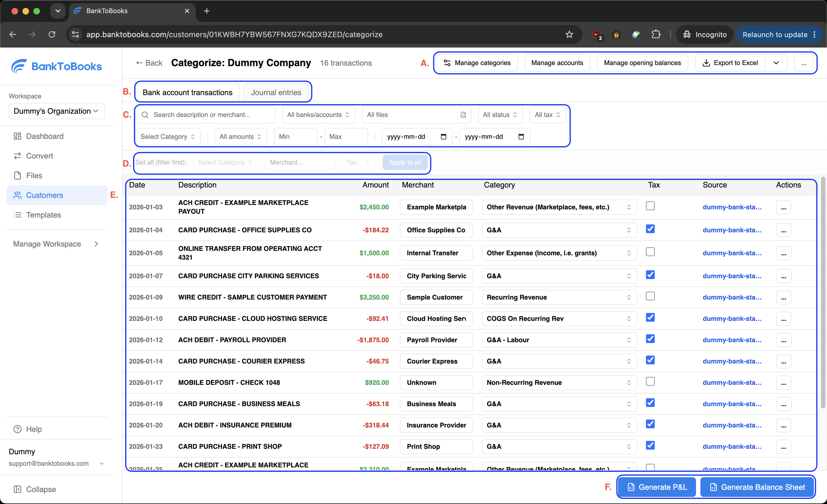Screen dimensions: 827x504
Task: Open the All banks/accounts filter
Action: (x=318, y=115)
